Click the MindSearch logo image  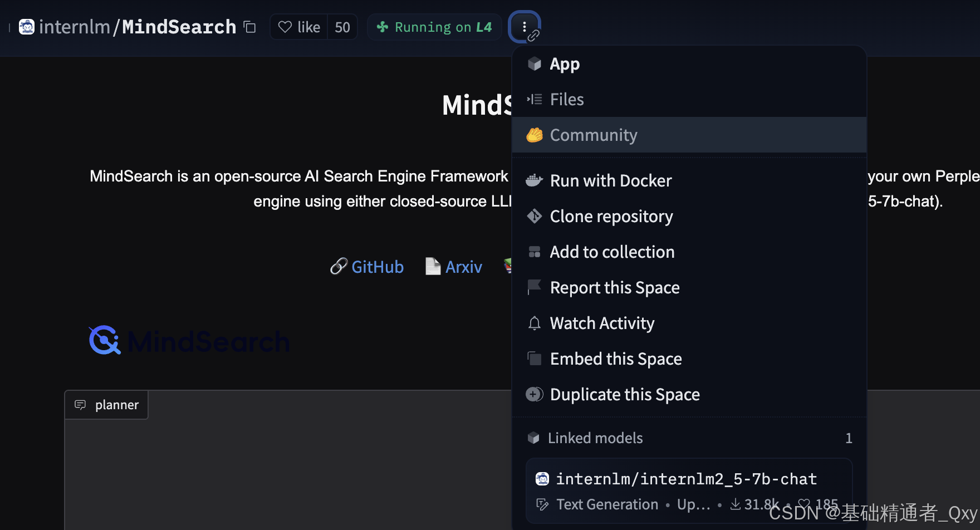click(189, 341)
